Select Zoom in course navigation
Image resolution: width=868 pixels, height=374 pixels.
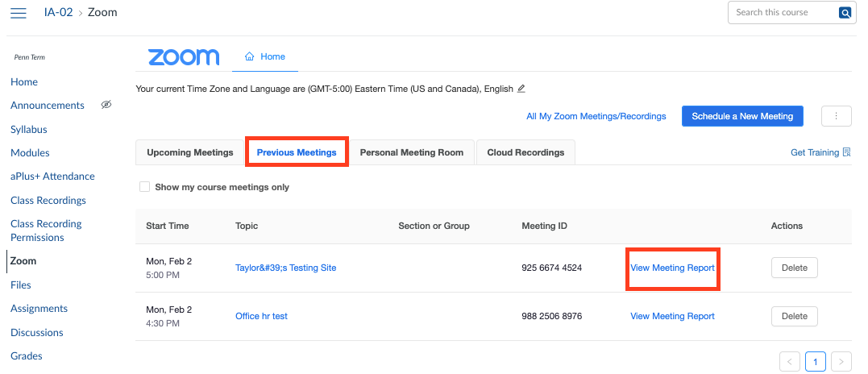23,260
